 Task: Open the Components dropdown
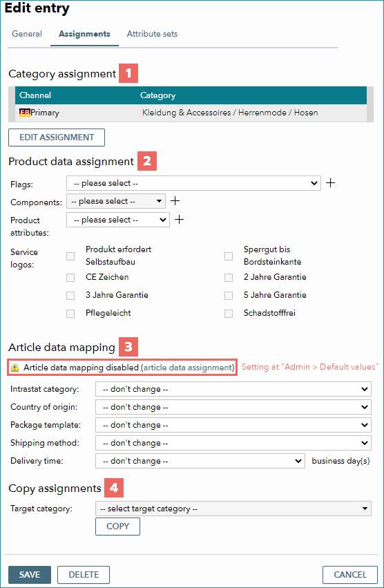coord(116,201)
